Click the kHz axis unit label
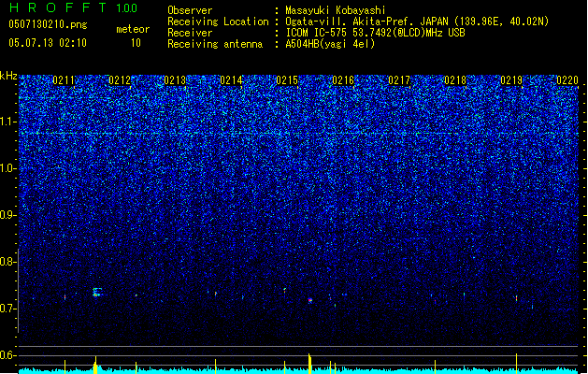Image resolution: width=588 pixels, height=374 pixels. pyautogui.click(x=8, y=76)
